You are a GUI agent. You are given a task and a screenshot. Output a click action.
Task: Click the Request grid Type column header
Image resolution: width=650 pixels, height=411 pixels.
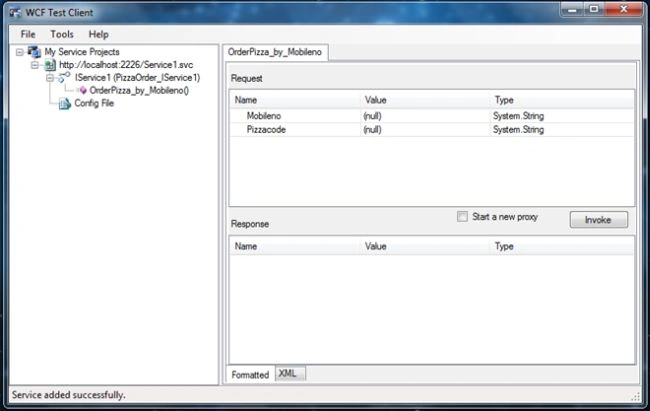tap(562, 100)
